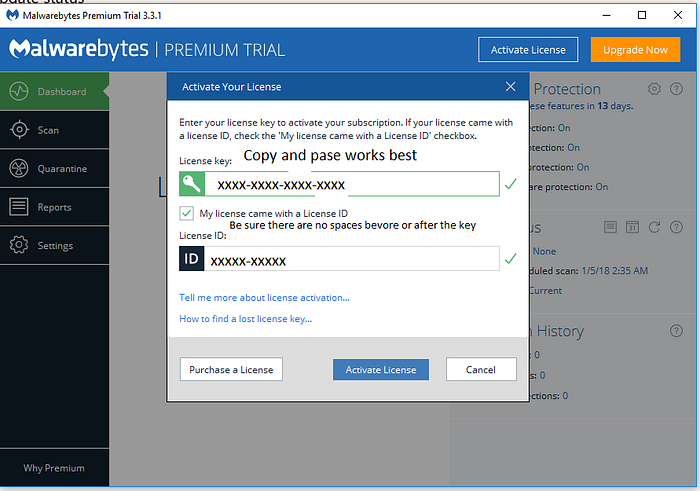700x491 pixels.
Task: Maximize the Malwarebytes window
Action: (642, 15)
